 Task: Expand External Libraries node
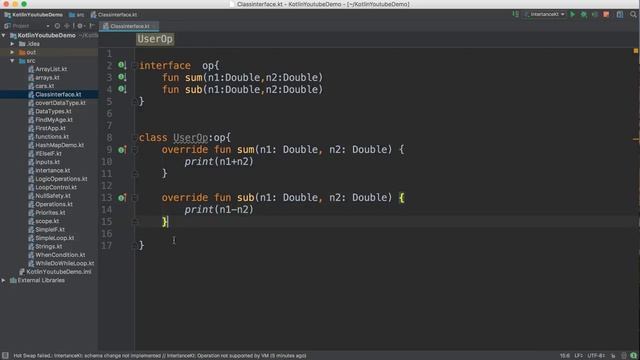pyautogui.click(x=4, y=280)
